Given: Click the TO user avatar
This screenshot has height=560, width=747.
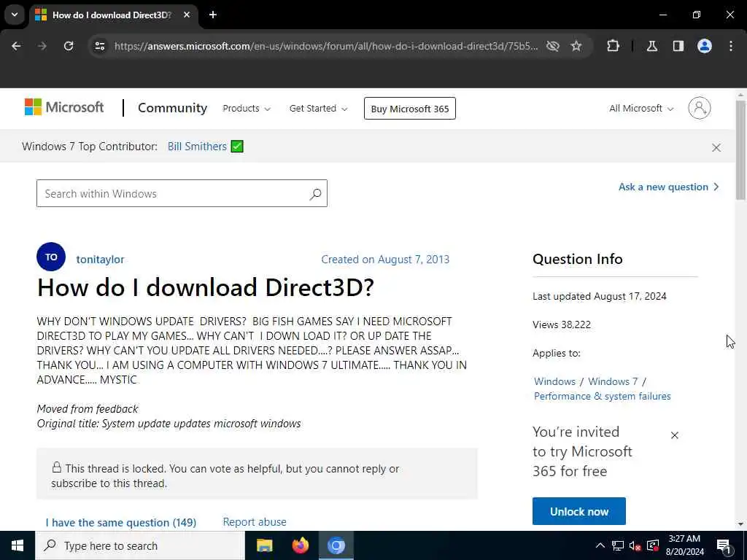Looking at the screenshot, I should (x=51, y=257).
